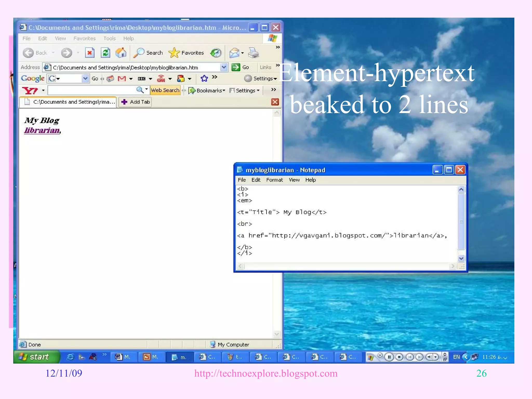
Task: Open Format menu in Notepad
Action: (x=274, y=180)
